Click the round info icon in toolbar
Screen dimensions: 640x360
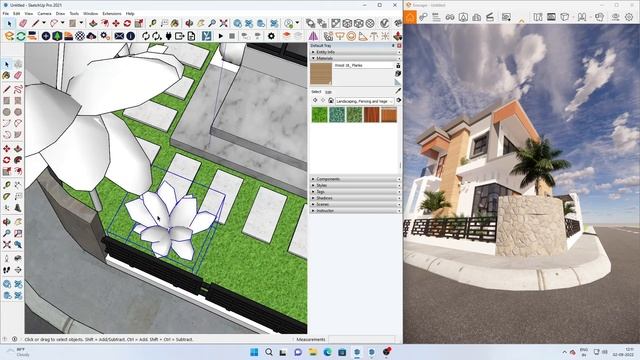[x=131, y=36]
